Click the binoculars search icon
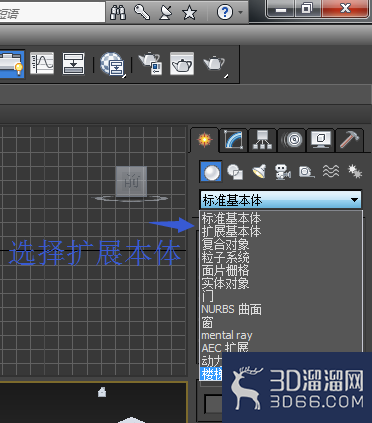Image resolution: width=372 pixels, height=423 pixels. (118, 12)
